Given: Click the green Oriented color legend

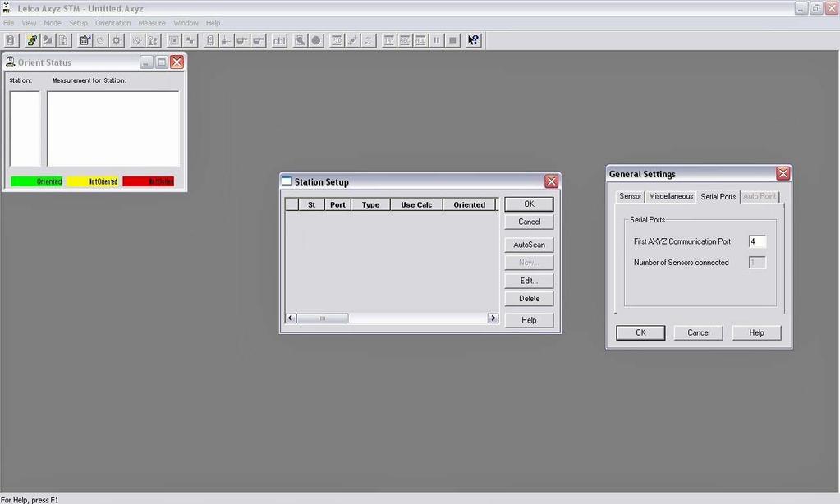Looking at the screenshot, I should (x=37, y=181).
